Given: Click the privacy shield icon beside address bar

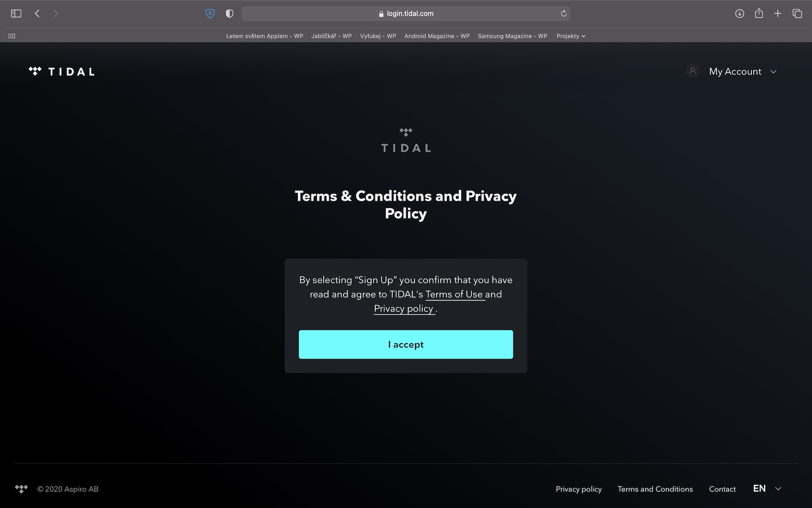Looking at the screenshot, I should click(229, 14).
